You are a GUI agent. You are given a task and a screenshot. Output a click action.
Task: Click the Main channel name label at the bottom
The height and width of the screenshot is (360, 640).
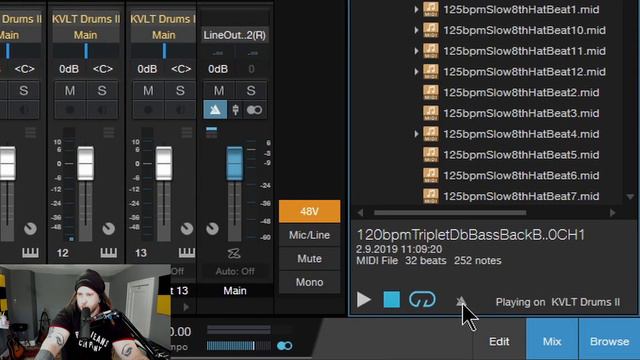pyautogui.click(x=235, y=291)
